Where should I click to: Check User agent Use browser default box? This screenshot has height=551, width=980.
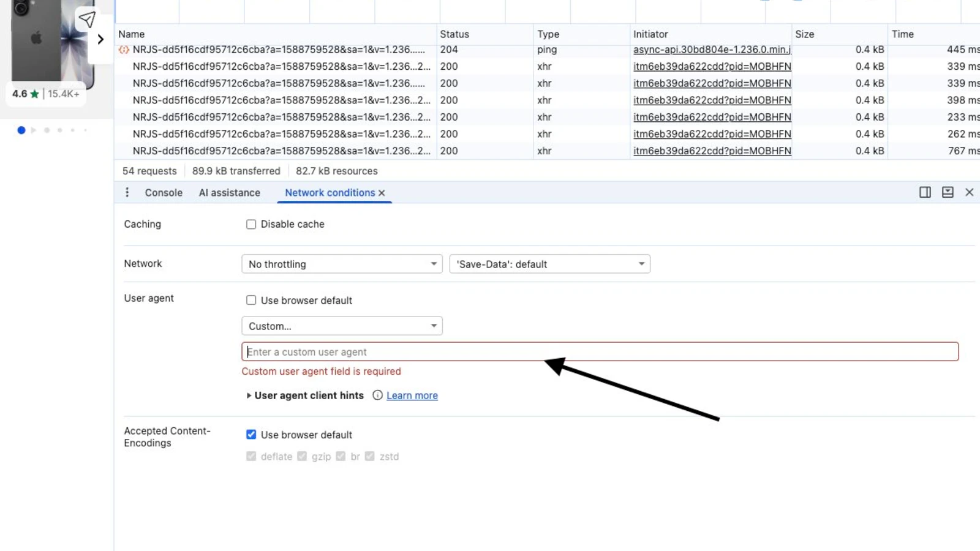(x=251, y=300)
